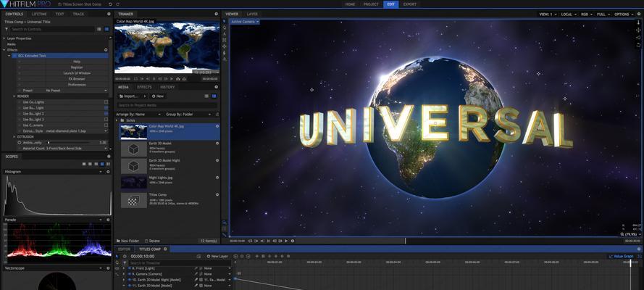
Task: Switch to the LAYER viewer tab
Action: point(252,14)
